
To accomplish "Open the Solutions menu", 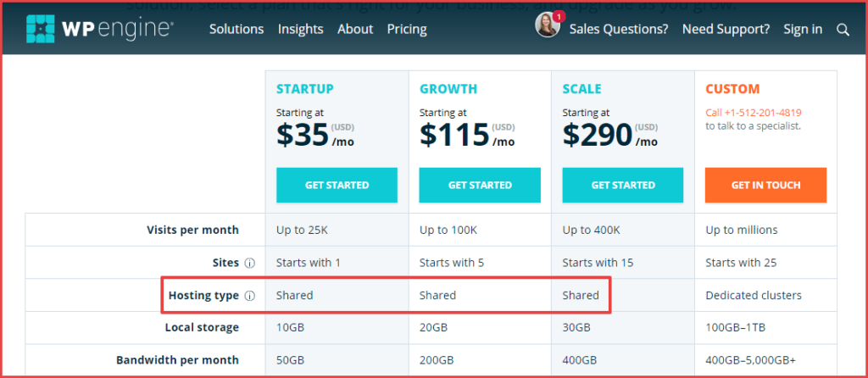I will point(236,29).
